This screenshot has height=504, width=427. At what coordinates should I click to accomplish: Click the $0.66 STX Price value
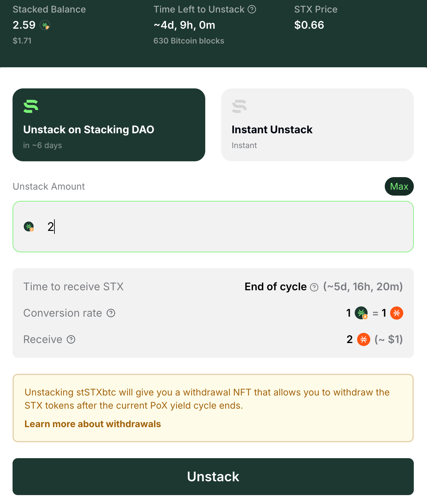pyautogui.click(x=309, y=25)
